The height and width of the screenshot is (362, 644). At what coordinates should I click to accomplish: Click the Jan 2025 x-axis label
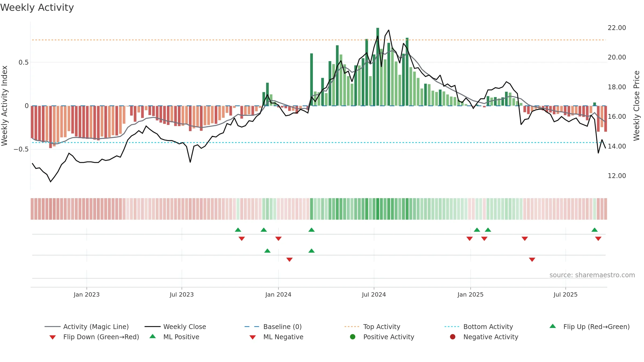(470, 294)
